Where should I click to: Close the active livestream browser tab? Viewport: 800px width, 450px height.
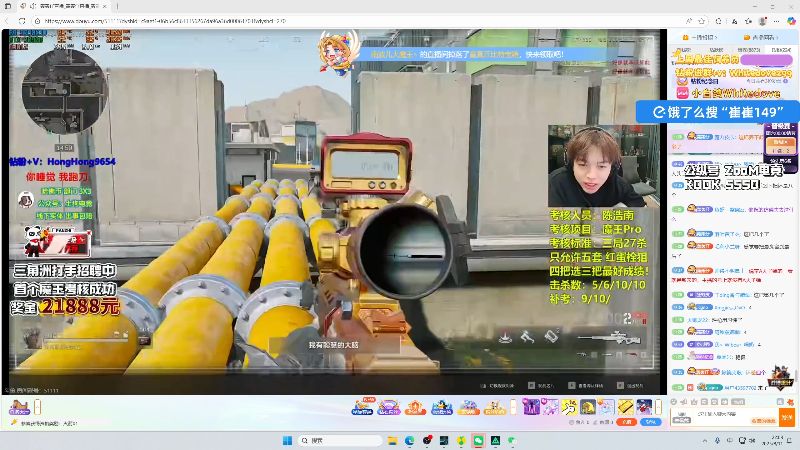click(x=105, y=6)
